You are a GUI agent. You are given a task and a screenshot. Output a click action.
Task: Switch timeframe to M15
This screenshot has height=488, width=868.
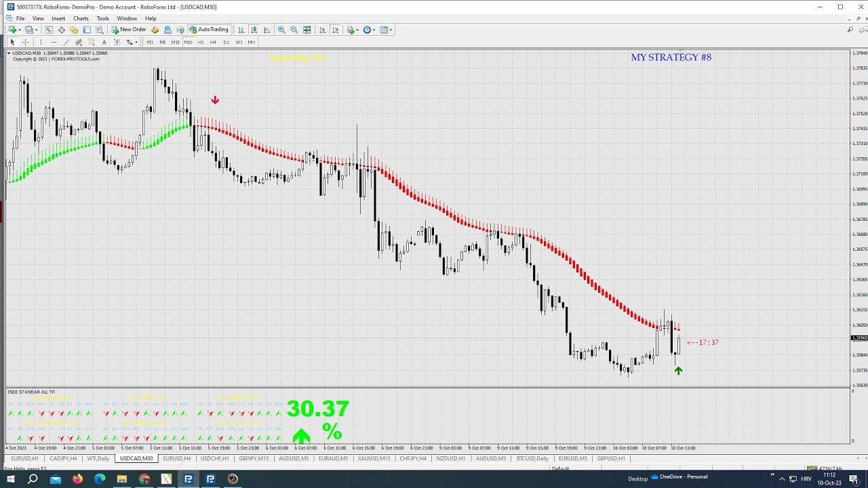[175, 42]
